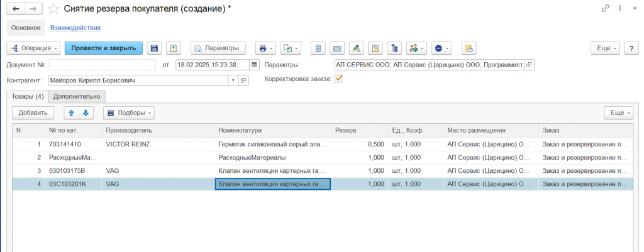
Task: Expand the Операция dropdown menu
Action: tap(33, 48)
